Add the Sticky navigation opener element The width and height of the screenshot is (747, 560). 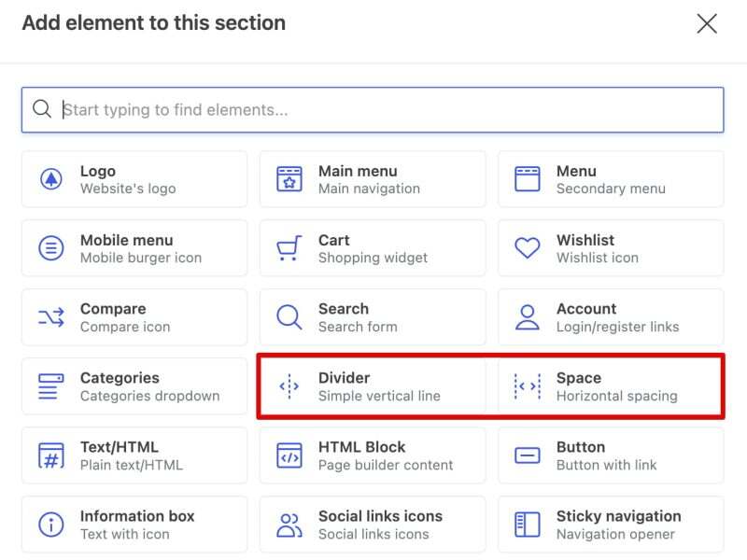point(611,525)
